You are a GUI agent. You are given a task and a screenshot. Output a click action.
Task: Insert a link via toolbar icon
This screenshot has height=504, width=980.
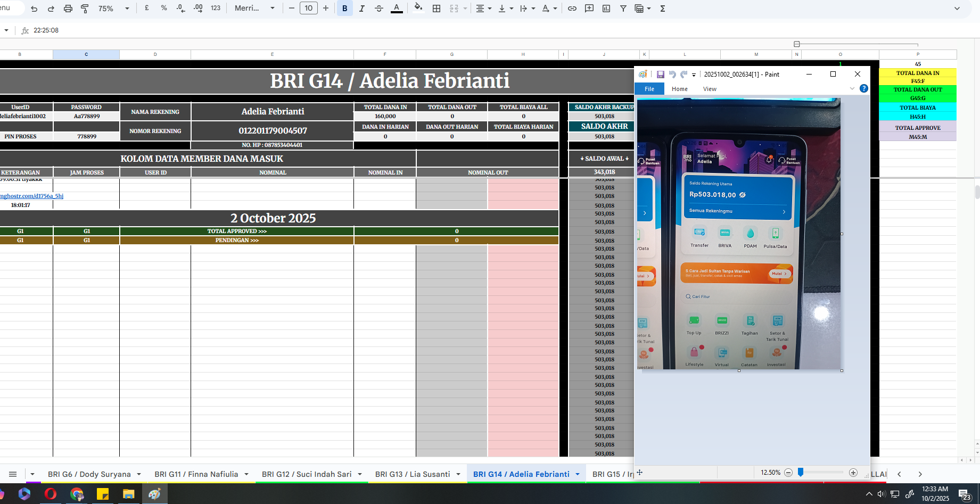(572, 9)
